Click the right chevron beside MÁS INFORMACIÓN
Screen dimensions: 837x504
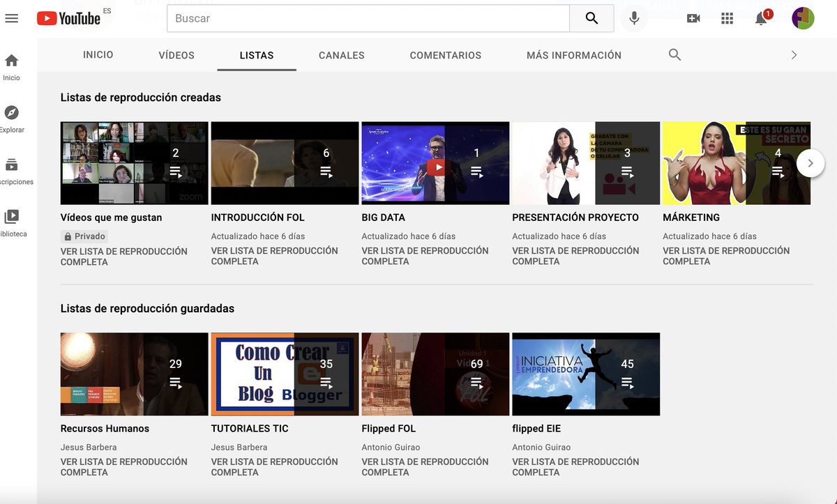pyautogui.click(x=793, y=54)
